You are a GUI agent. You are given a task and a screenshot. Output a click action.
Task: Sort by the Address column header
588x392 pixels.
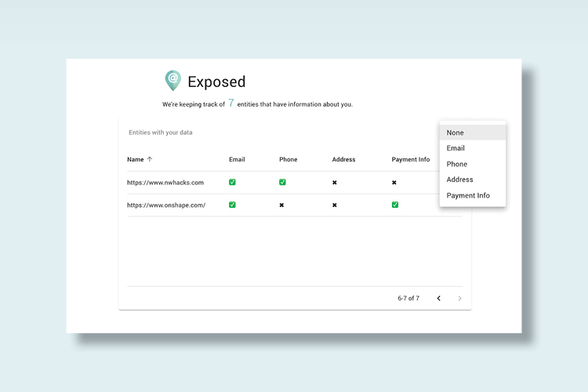[x=343, y=159]
